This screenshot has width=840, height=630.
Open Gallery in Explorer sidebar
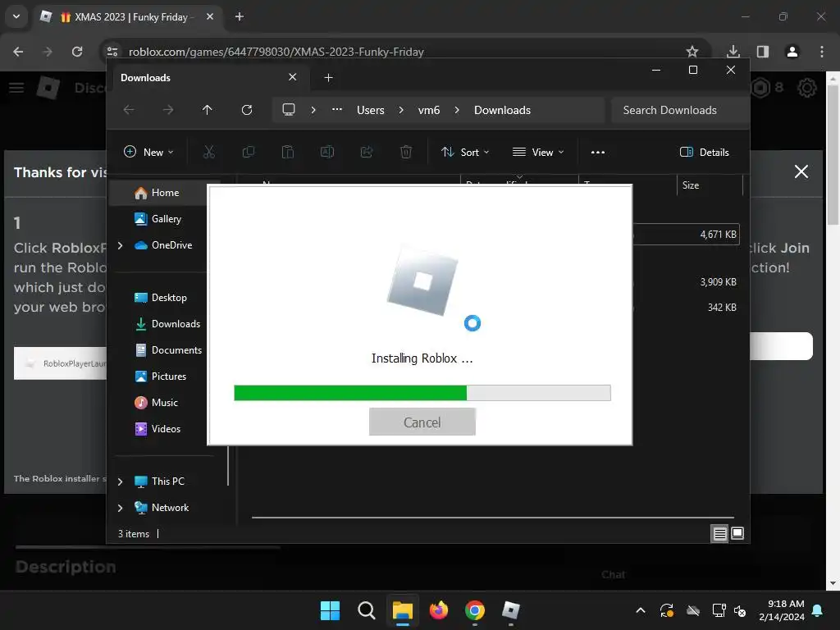[166, 218]
